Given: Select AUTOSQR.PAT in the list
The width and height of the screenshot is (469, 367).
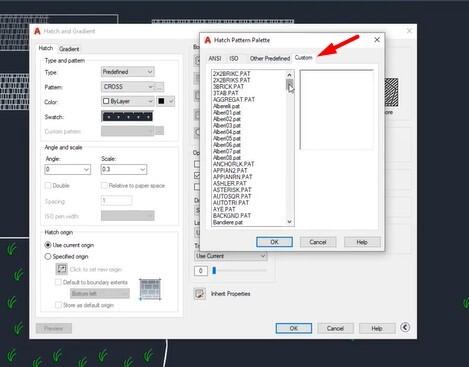Looking at the screenshot, I should 232,196.
